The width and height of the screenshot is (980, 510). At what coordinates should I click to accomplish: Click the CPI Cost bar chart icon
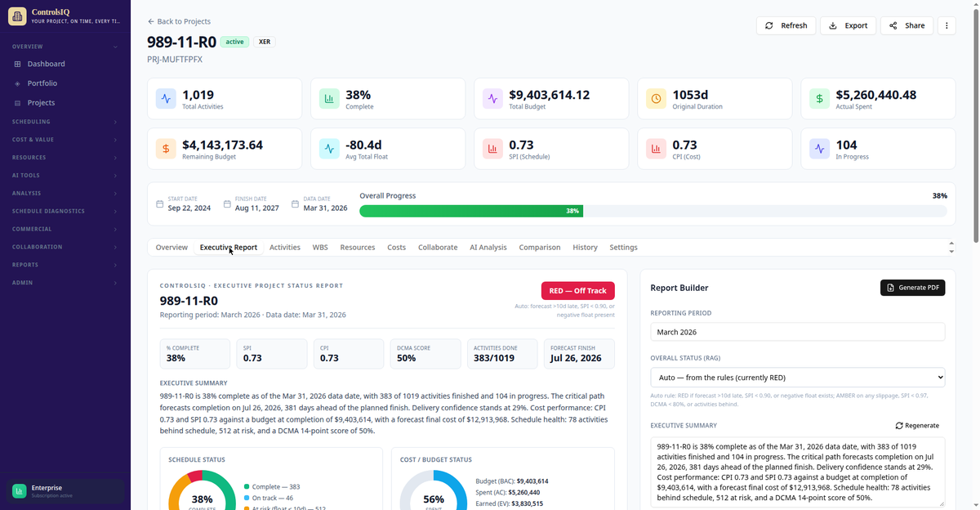pos(657,149)
